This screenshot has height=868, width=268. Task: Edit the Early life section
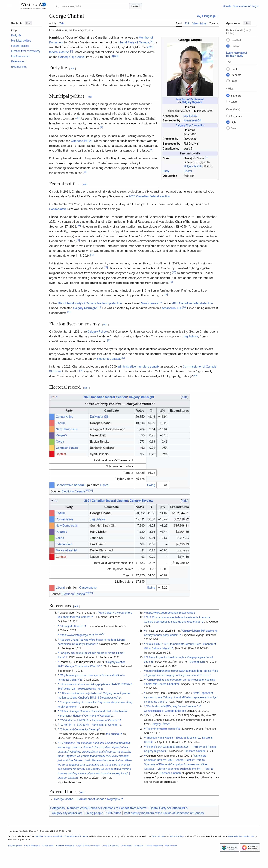(72, 68)
